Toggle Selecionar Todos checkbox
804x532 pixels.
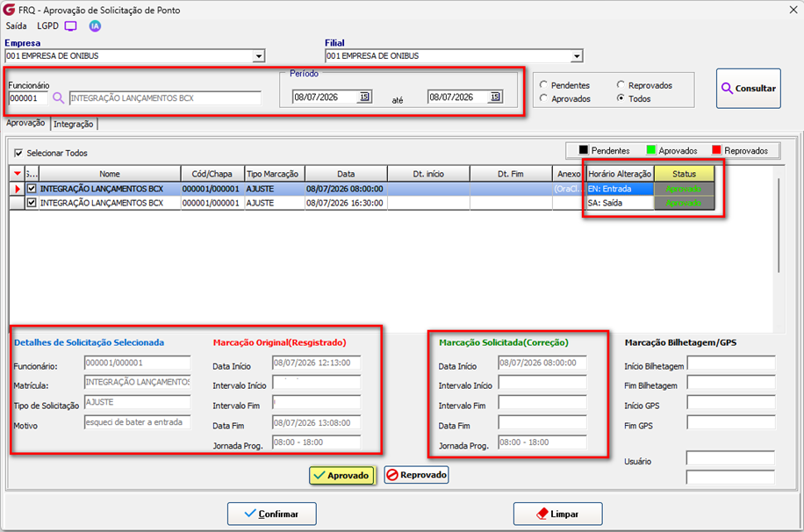coord(19,153)
